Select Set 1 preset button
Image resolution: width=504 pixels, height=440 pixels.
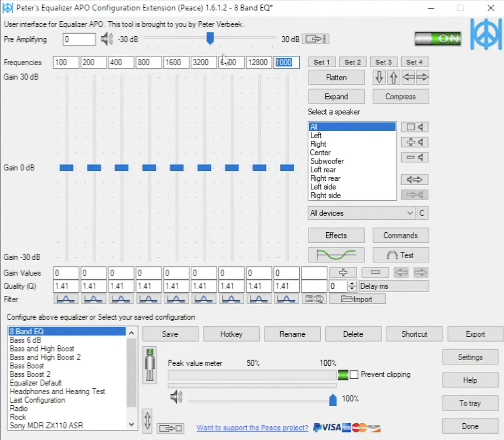click(322, 62)
